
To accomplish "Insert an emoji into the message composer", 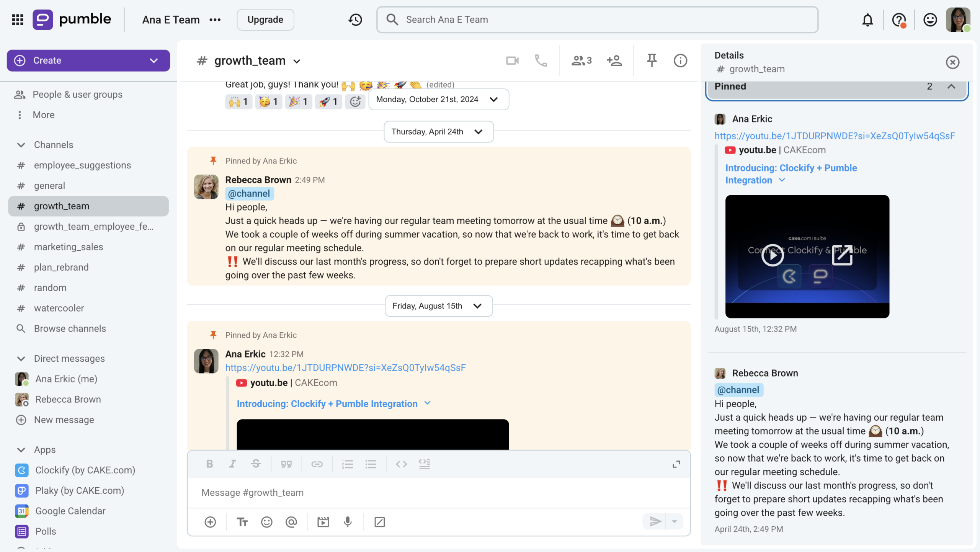I will point(266,521).
